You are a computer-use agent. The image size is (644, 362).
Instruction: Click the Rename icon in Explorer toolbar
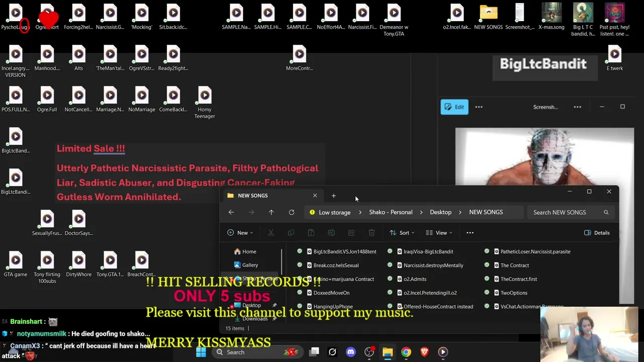click(x=331, y=233)
